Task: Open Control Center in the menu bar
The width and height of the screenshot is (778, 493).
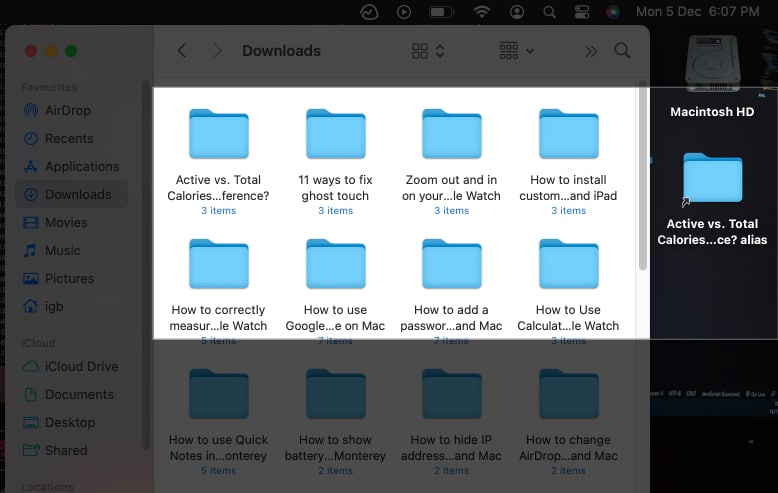Action: [x=583, y=12]
